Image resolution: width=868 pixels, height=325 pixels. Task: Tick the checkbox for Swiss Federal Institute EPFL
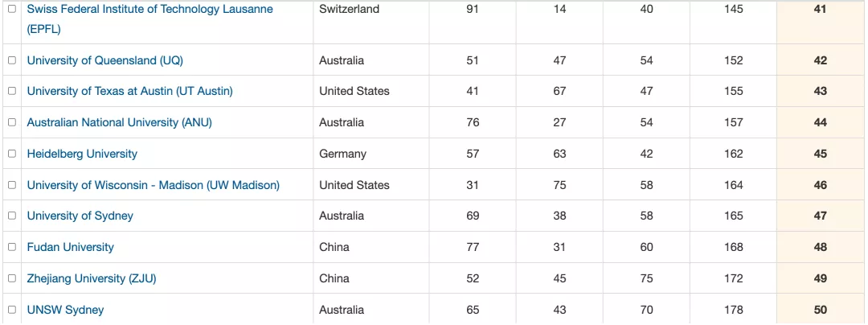point(12,10)
